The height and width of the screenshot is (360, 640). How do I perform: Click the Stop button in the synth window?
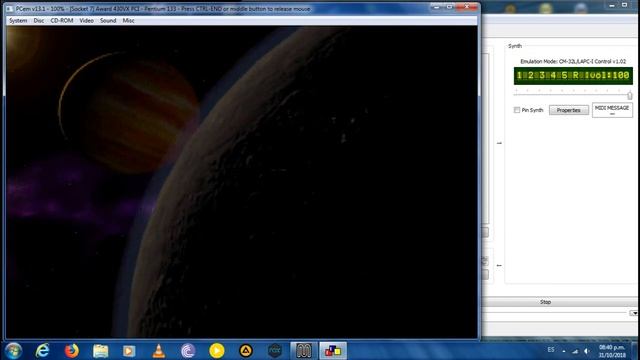click(546, 302)
